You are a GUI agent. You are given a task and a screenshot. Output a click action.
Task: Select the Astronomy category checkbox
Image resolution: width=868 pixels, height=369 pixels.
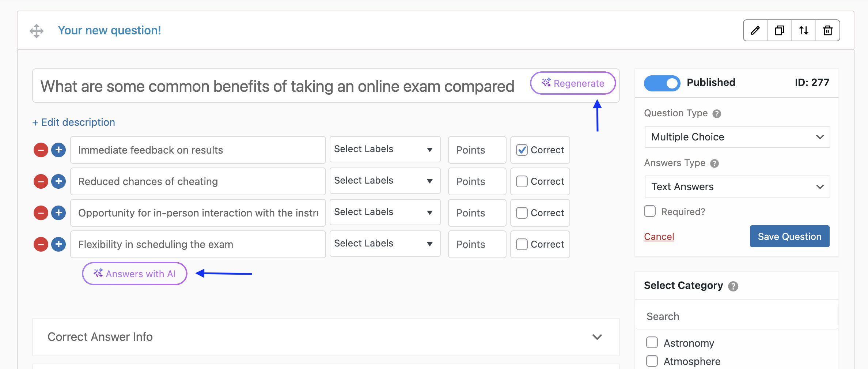(652, 343)
